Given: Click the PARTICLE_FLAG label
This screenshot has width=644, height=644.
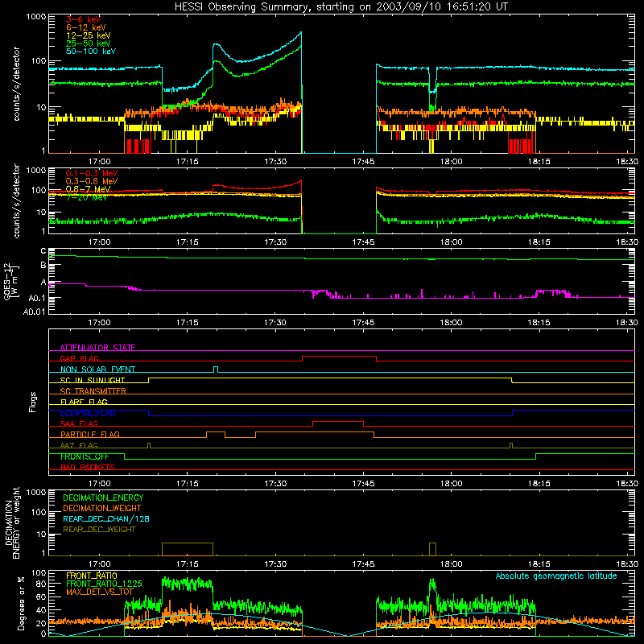Looking at the screenshot, I should tap(90, 435).
